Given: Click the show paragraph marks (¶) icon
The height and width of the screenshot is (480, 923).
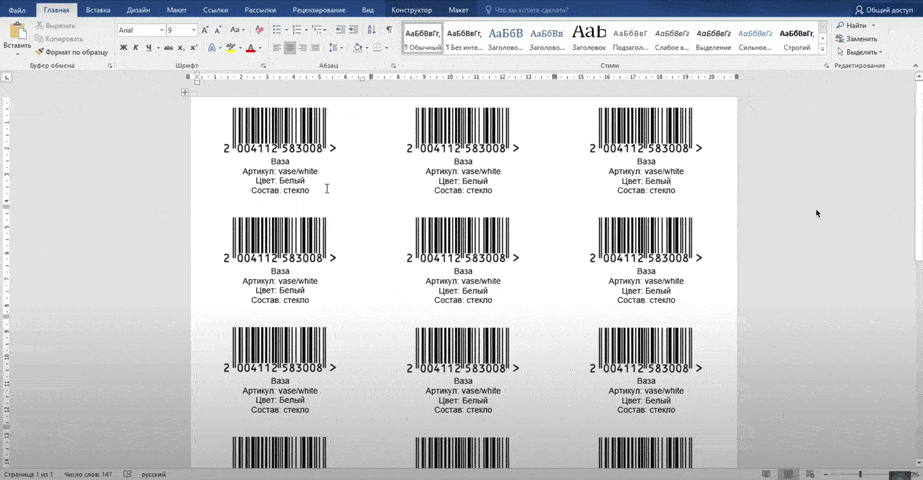Looking at the screenshot, I should [389, 31].
